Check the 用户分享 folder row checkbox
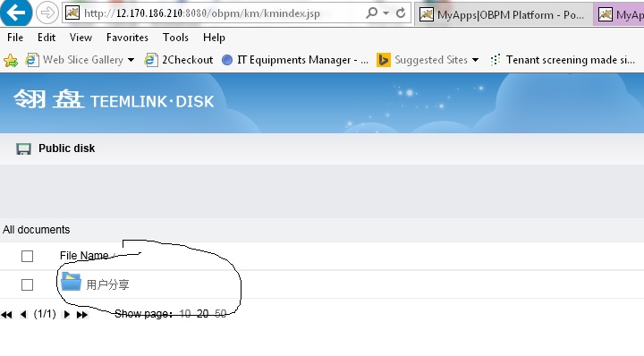The image size is (644, 356). [x=27, y=284]
